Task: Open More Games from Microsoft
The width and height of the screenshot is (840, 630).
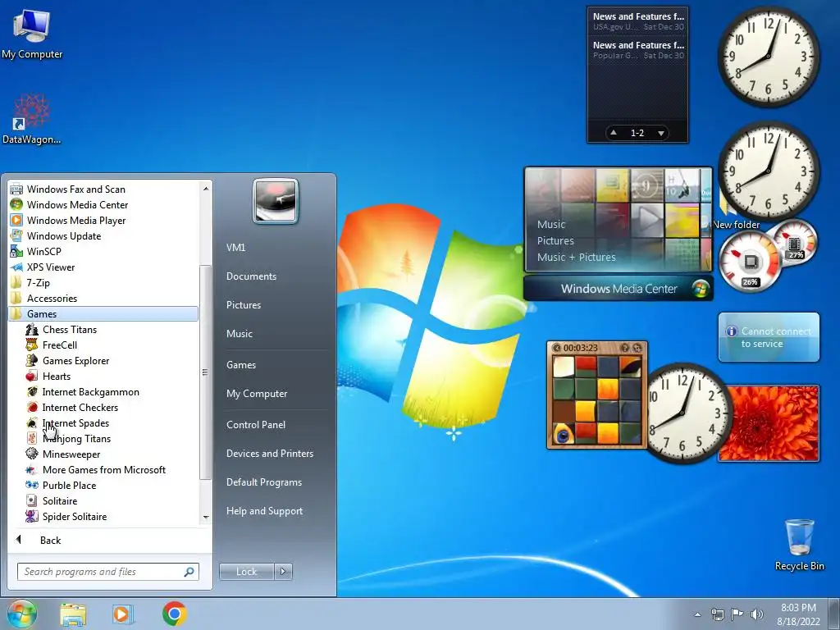Action: pyautogui.click(x=103, y=469)
